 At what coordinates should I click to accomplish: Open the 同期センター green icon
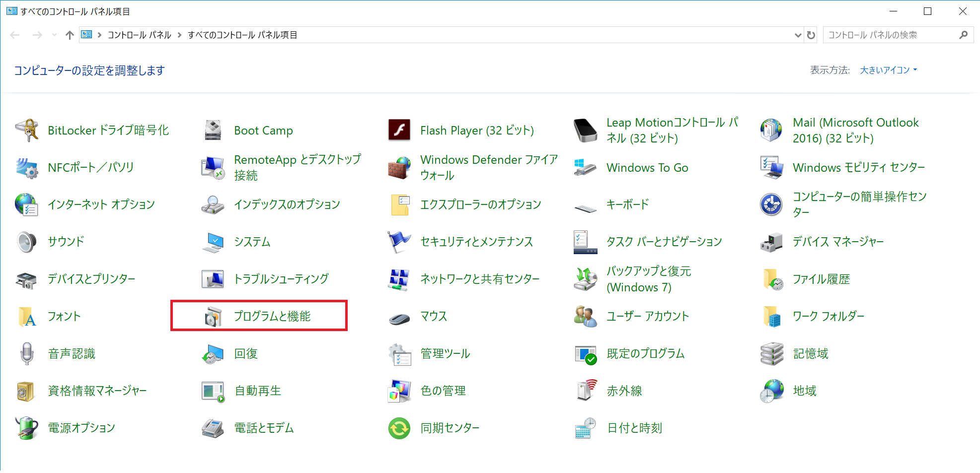pyautogui.click(x=399, y=428)
